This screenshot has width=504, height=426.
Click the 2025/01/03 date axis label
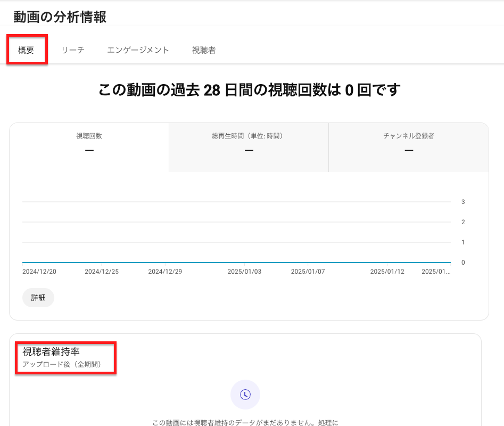click(x=244, y=272)
